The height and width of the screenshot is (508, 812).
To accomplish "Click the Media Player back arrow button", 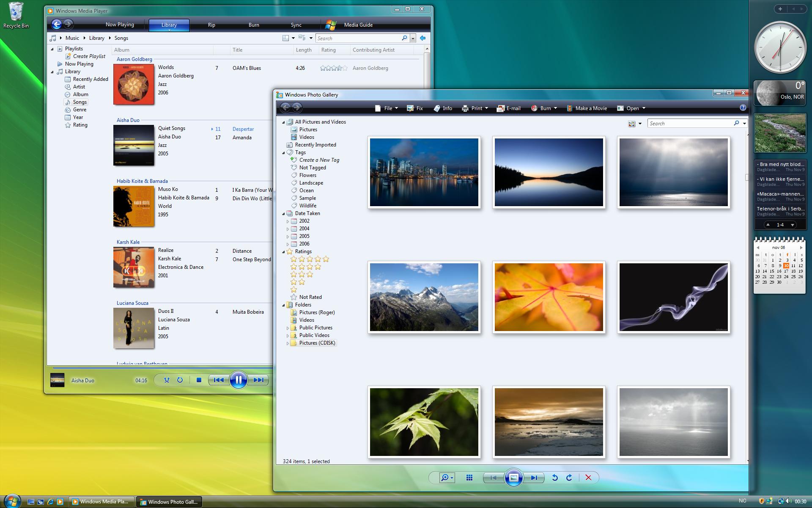I will [x=56, y=25].
